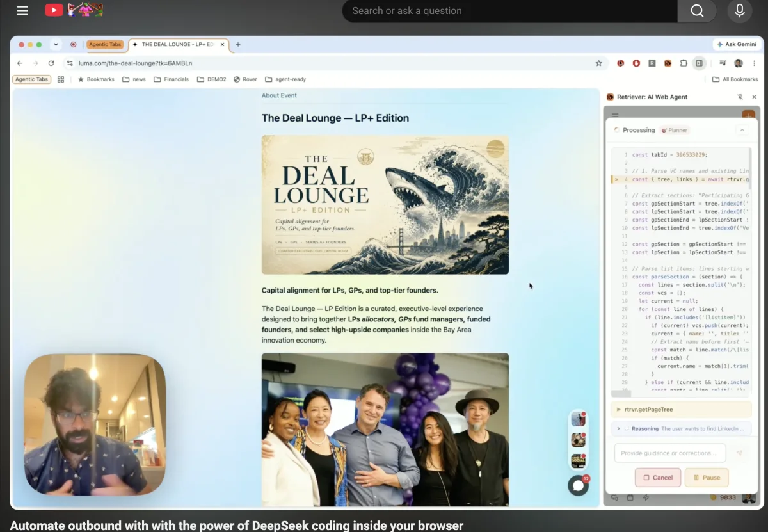Click the voice search microphone icon
Viewport: 768px width, 532px height.
[x=739, y=10]
